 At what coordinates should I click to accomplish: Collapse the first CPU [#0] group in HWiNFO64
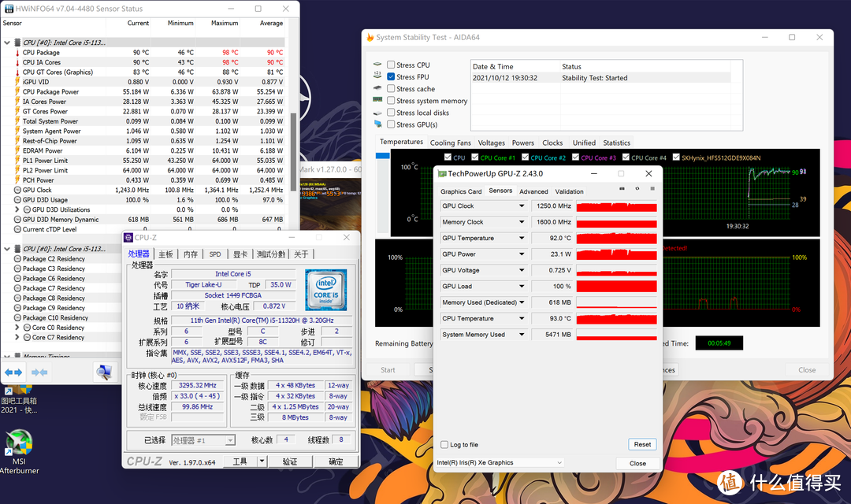pos(7,43)
